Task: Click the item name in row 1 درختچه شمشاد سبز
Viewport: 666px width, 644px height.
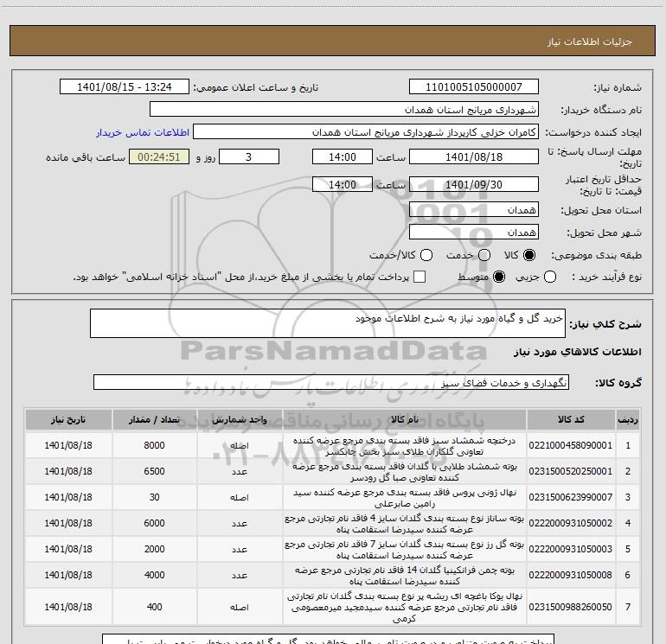Action: (405, 446)
